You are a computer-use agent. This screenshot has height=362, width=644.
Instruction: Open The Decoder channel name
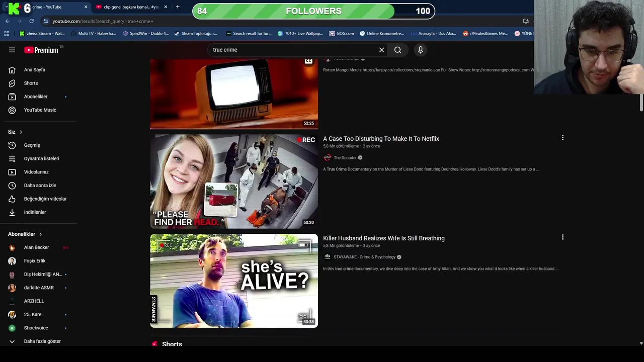[x=345, y=158]
